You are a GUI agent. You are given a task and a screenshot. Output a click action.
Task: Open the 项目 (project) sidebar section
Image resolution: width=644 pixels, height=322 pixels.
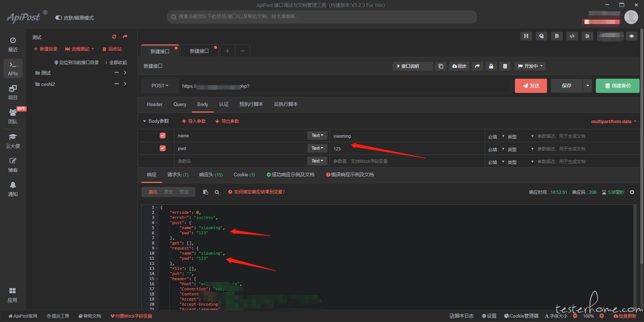tap(13, 93)
